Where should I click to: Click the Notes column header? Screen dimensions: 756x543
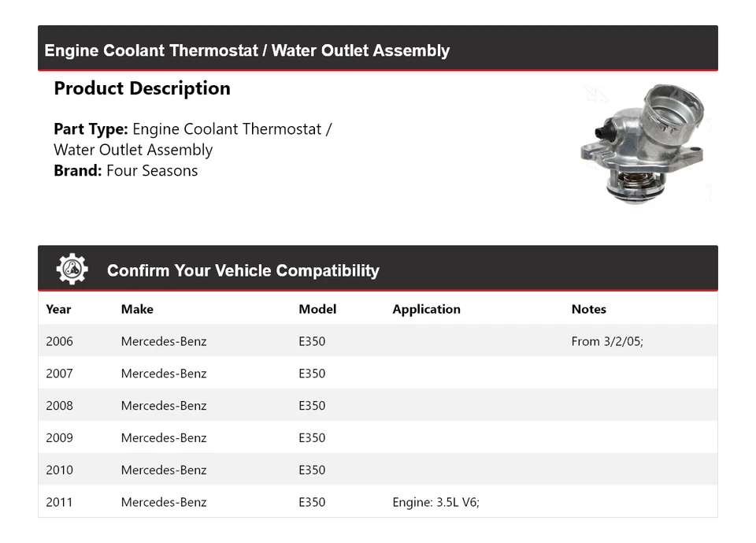click(x=589, y=309)
